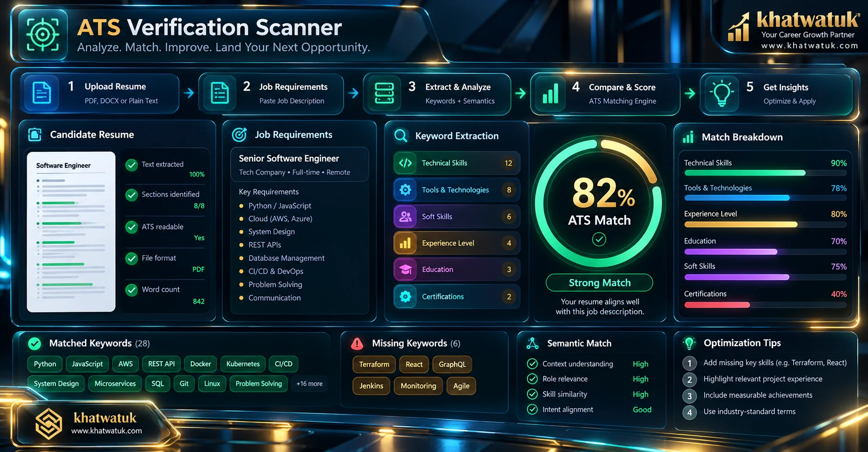
Task: Click the Compare & Score bar chart icon
Action: coord(550,93)
